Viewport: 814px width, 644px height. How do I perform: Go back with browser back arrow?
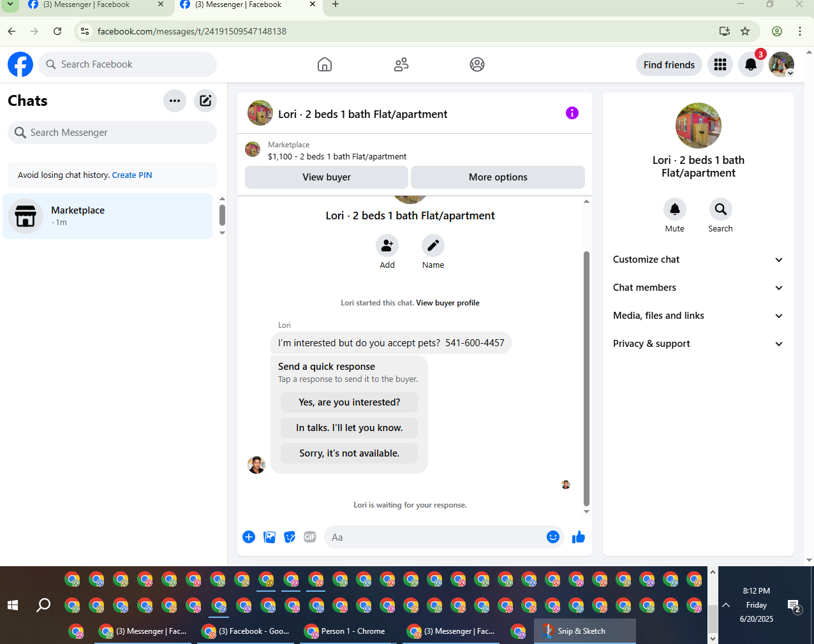[x=11, y=31]
